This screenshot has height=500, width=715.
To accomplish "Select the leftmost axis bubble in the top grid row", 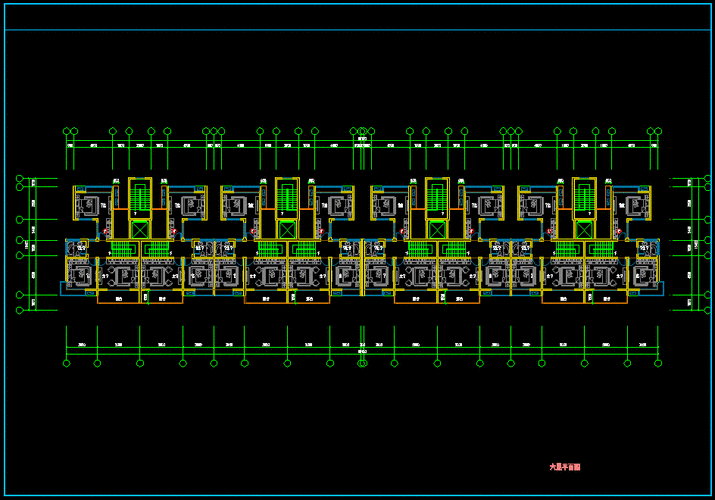I will [67, 131].
